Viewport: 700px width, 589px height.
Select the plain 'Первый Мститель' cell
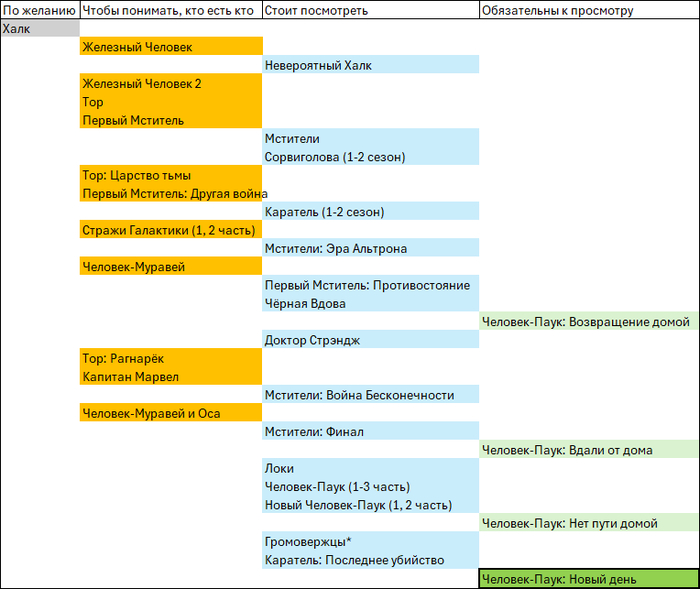coord(171,120)
